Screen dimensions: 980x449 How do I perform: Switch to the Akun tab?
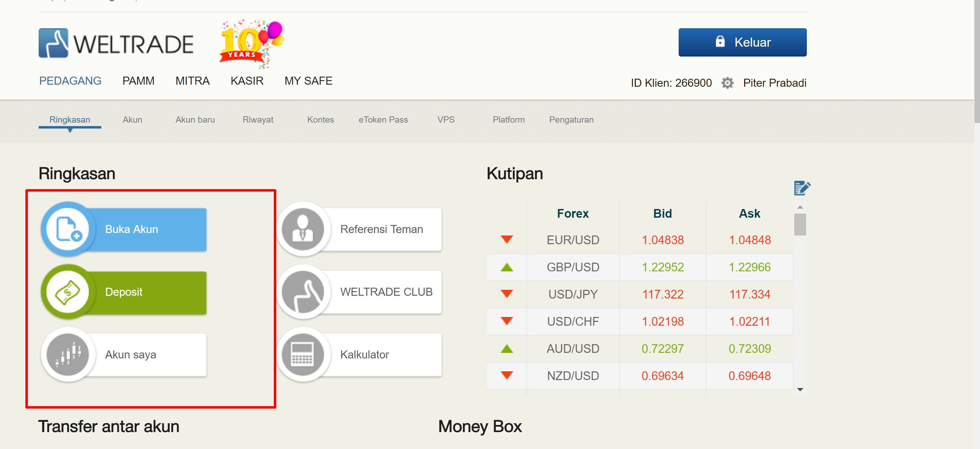(132, 119)
